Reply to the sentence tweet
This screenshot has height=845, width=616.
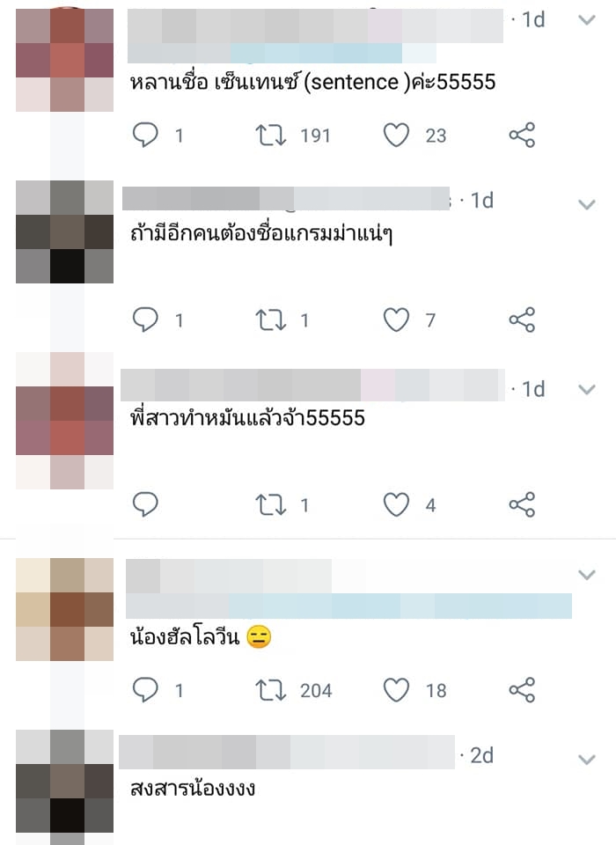145,135
